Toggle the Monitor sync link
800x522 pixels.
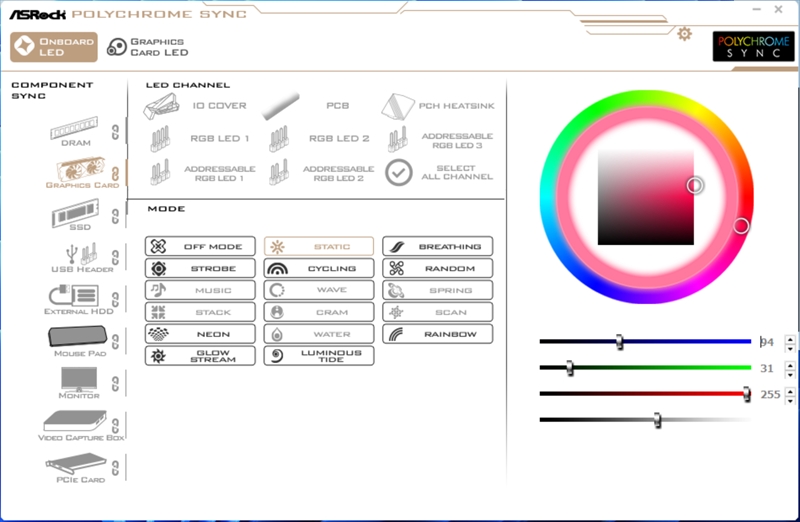pyautogui.click(x=115, y=383)
